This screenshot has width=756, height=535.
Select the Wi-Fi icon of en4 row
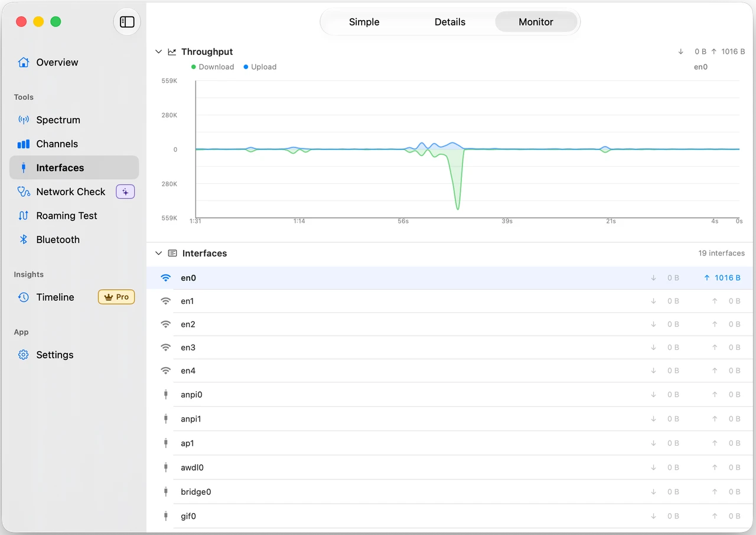(166, 371)
